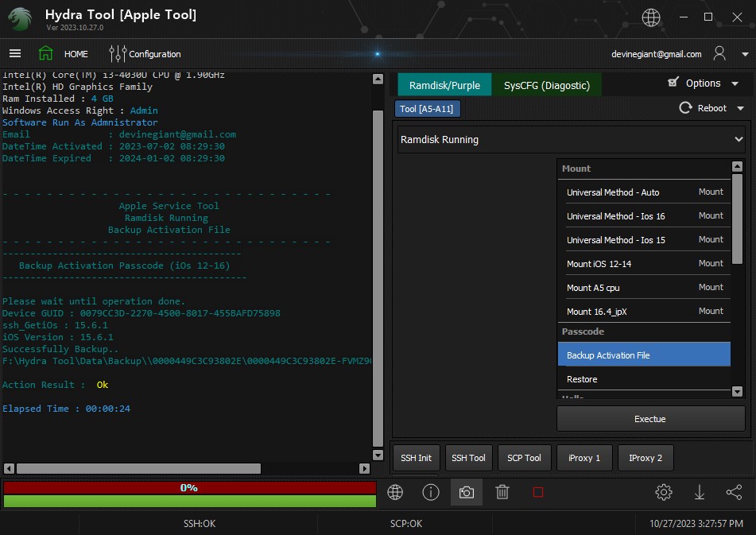
Task: Select Backup Activation File entry
Action: click(644, 355)
